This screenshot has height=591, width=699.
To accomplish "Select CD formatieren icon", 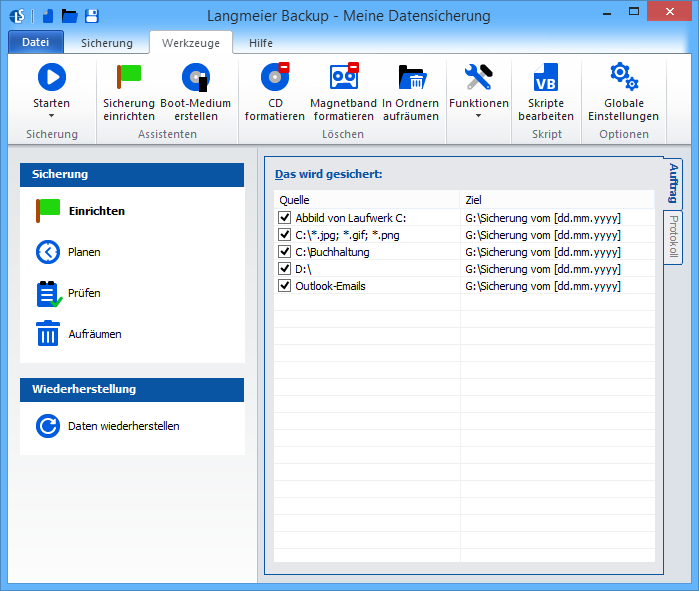I will click(x=275, y=76).
